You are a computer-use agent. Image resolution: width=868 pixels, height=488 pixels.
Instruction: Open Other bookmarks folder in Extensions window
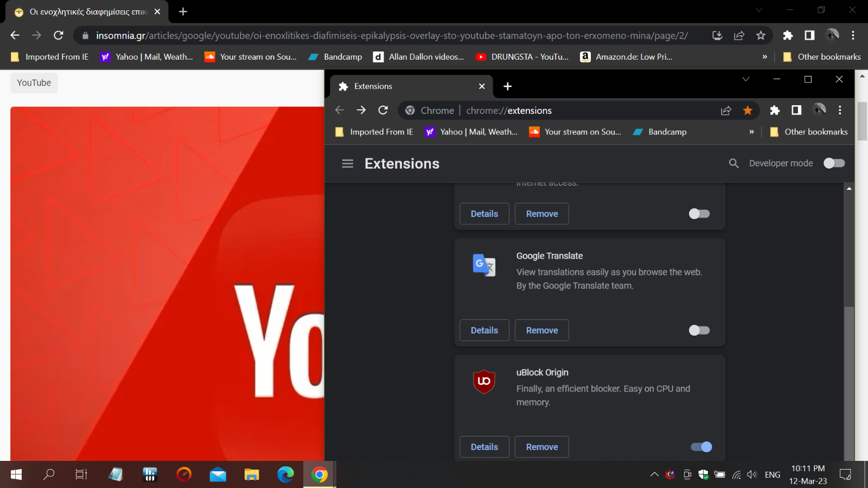(x=809, y=132)
